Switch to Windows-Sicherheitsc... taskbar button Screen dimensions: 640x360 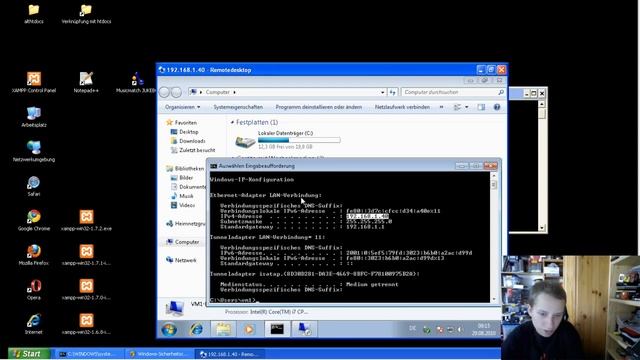pos(160,354)
